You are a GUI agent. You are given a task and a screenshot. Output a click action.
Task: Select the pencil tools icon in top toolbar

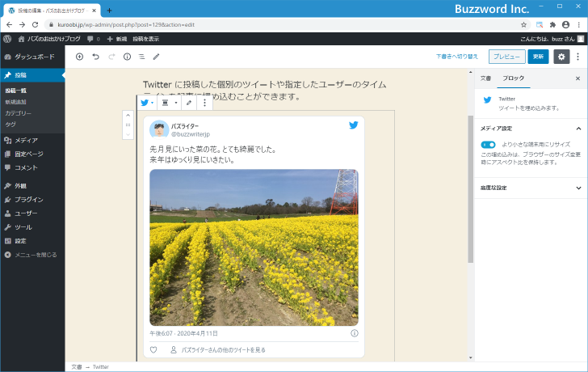(x=157, y=57)
